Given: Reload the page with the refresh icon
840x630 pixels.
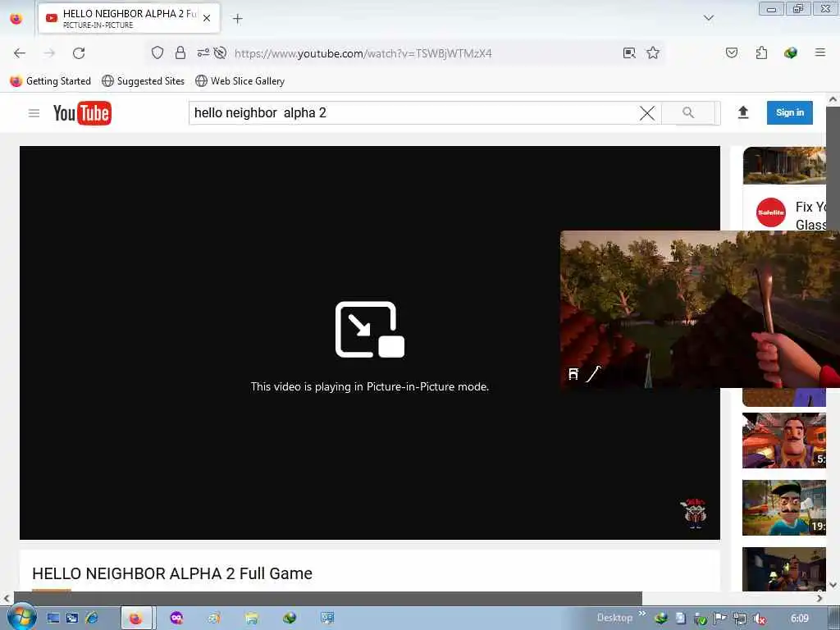Looking at the screenshot, I should tap(79, 53).
